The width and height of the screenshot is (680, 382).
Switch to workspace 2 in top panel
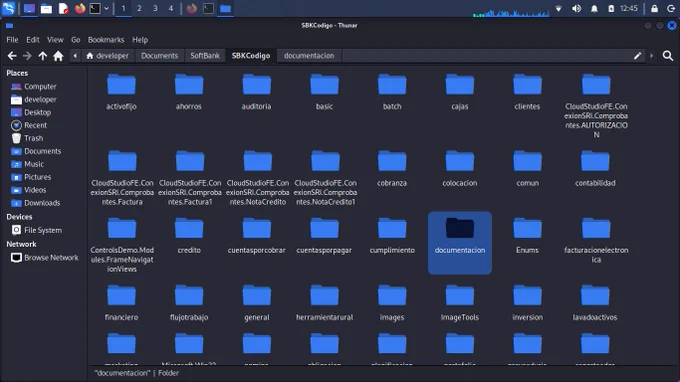click(x=139, y=8)
